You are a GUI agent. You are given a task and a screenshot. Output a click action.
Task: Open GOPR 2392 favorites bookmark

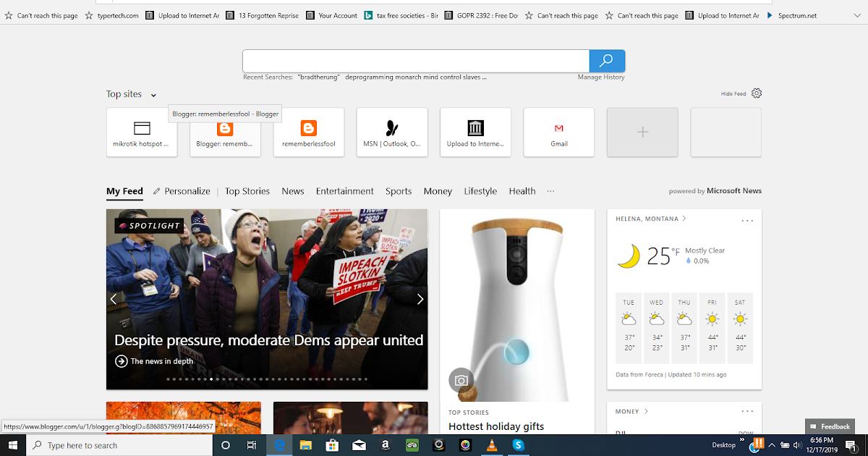click(481, 15)
